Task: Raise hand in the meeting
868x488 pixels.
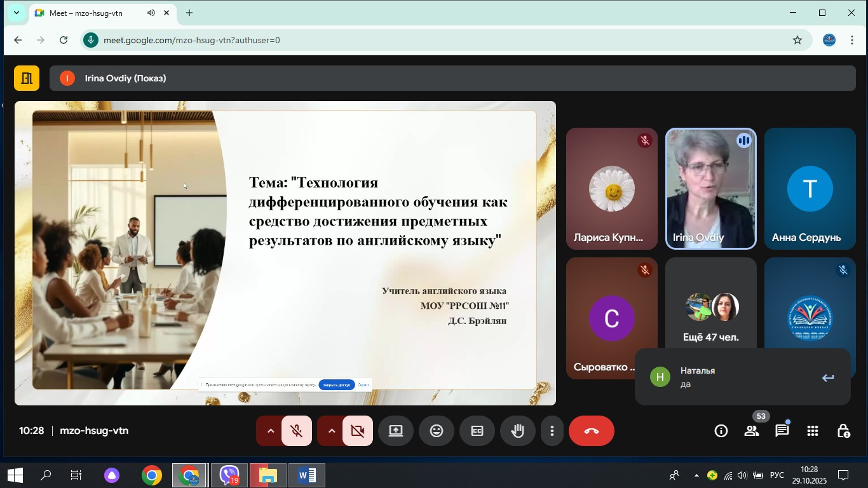Action: pyautogui.click(x=518, y=431)
